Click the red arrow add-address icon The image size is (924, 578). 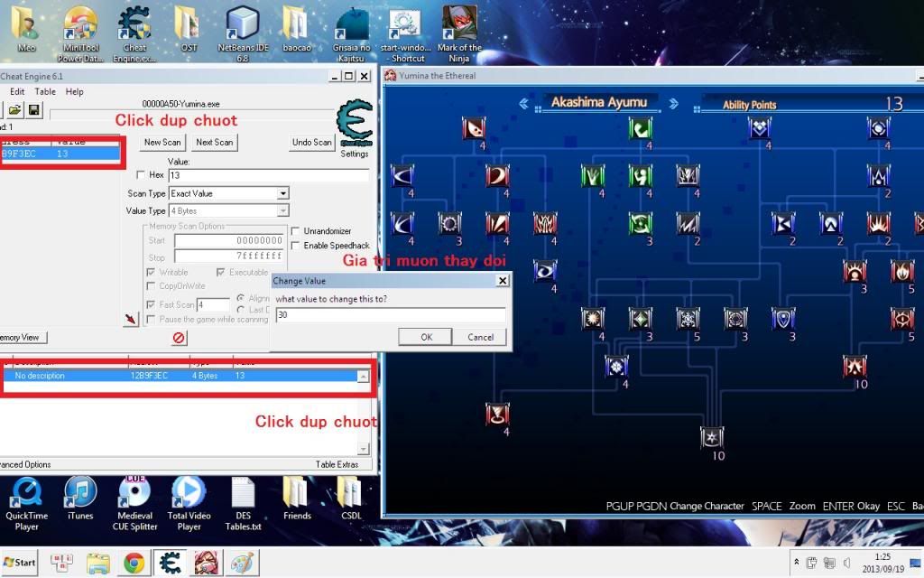click(130, 319)
